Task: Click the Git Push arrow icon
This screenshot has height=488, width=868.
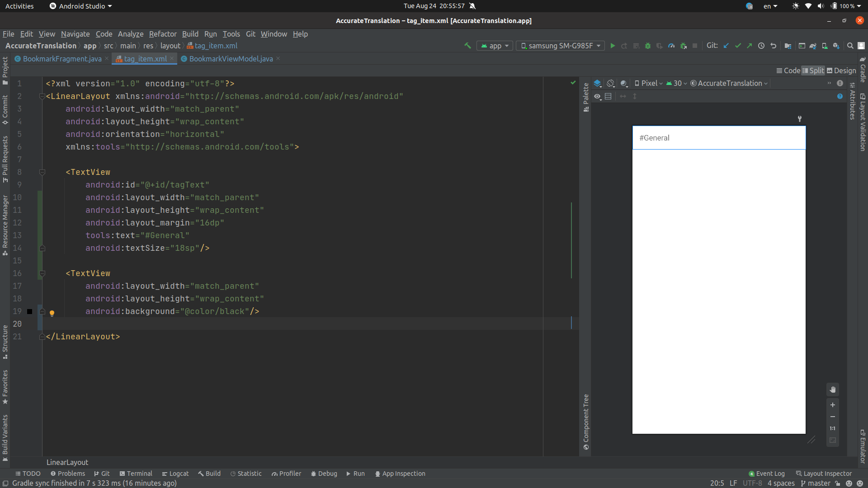Action: (750, 46)
